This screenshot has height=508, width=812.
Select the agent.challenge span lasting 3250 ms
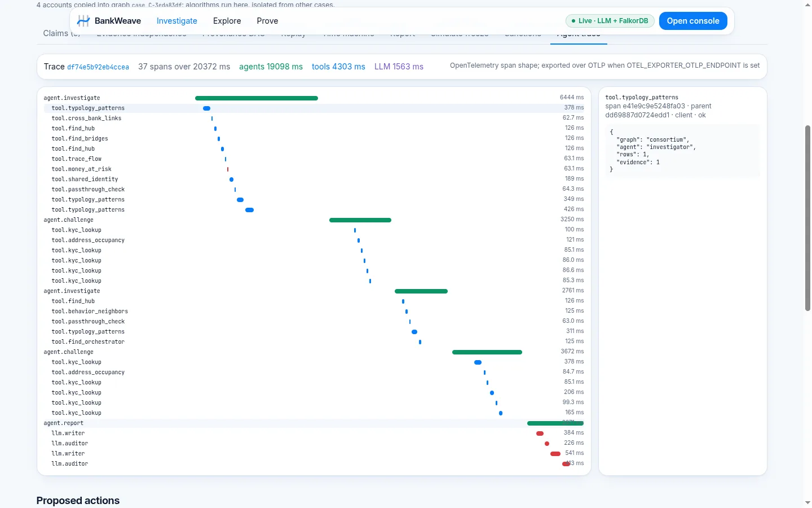pos(314,220)
